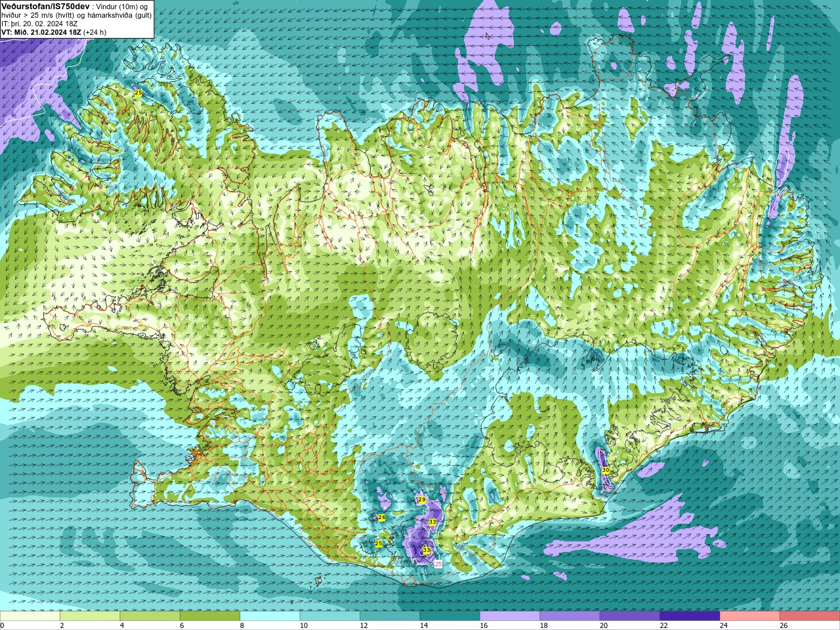Image resolution: width=840 pixels, height=630 pixels.
Task: Click the legend scale number 22
Action: tap(663, 625)
